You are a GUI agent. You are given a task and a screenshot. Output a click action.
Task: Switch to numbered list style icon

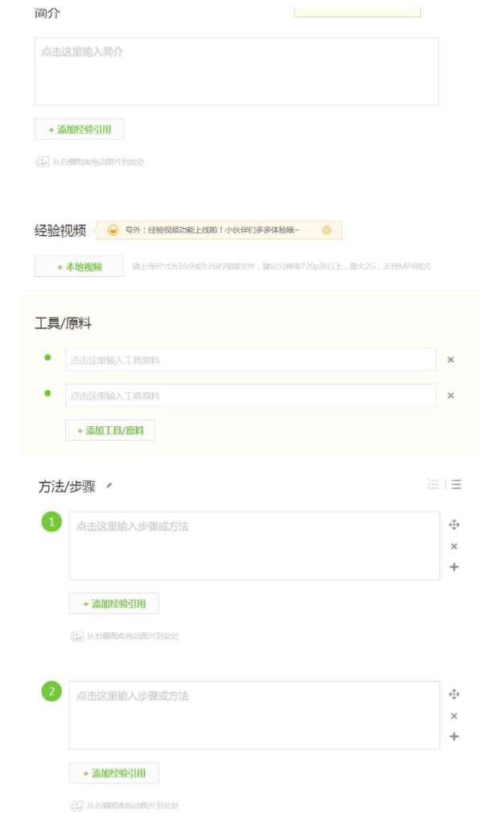click(434, 484)
